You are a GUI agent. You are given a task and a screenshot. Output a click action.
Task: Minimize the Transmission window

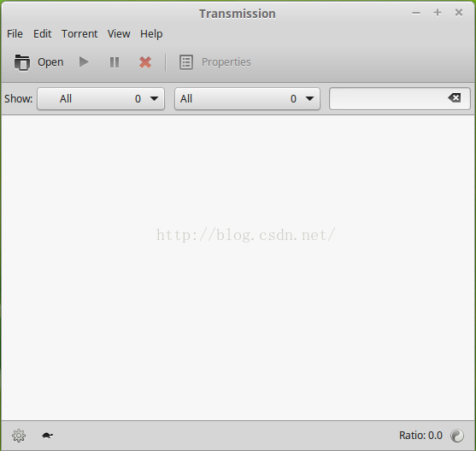pos(416,13)
